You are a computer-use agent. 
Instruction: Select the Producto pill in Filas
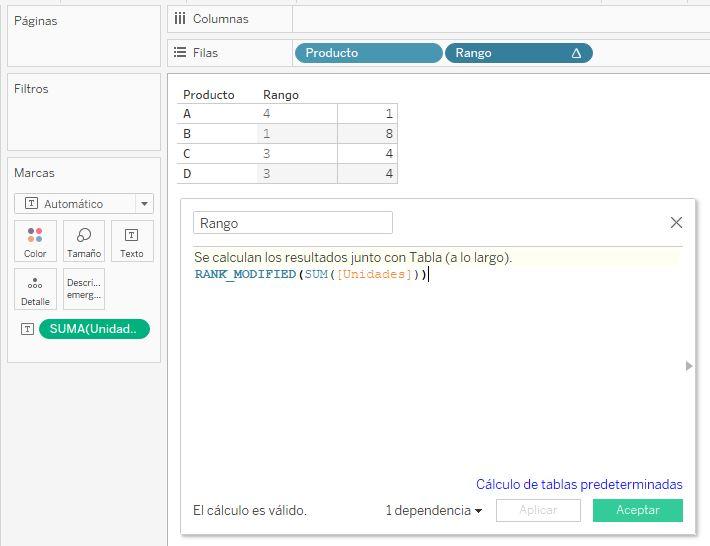369,53
